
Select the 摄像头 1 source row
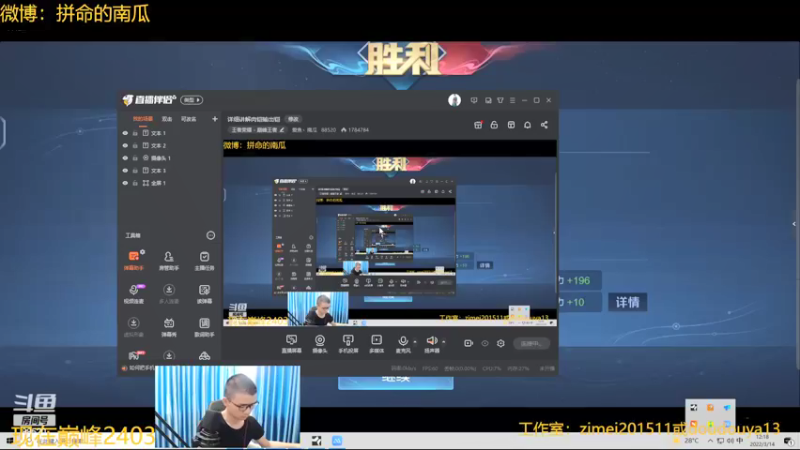[x=170, y=158]
